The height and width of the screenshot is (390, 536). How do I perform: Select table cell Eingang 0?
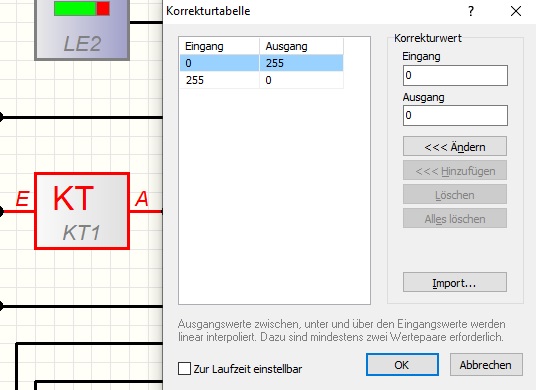coord(219,63)
